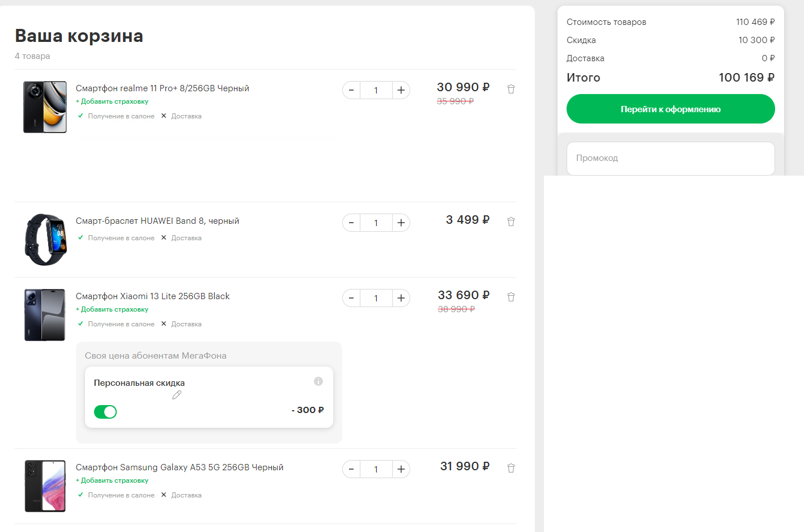
Task: Click Своя цена абонентам МегаФона heading
Action: pos(156,356)
